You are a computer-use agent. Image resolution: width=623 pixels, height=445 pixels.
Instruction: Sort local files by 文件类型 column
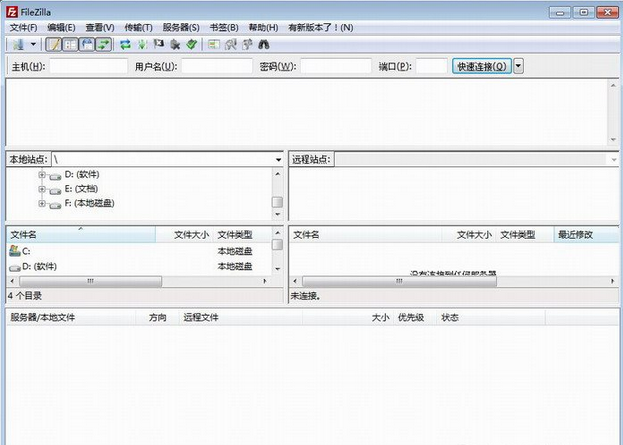click(242, 235)
